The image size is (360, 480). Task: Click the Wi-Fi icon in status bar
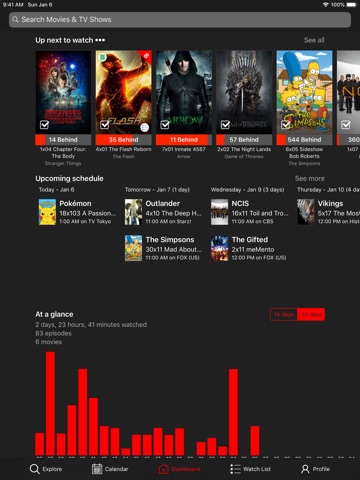pyautogui.click(x=326, y=5)
